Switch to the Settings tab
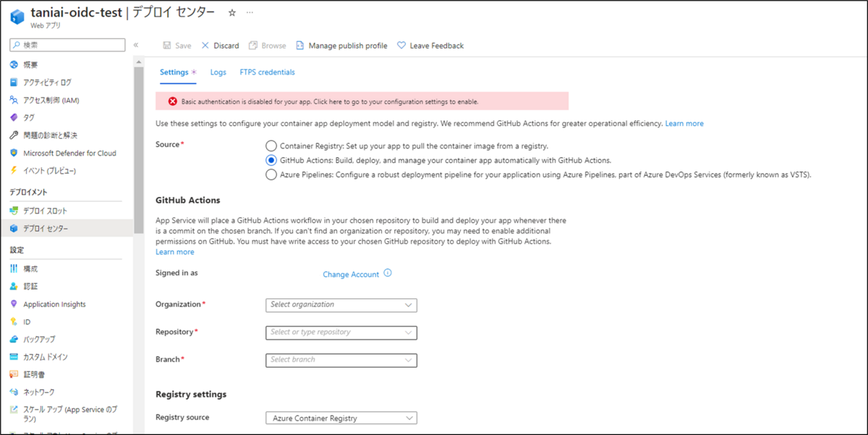868x435 pixels. (x=178, y=72)
